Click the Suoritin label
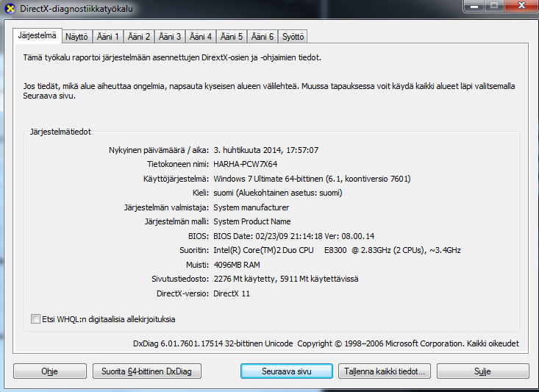539x392 pixels. (x=194, y=250)
